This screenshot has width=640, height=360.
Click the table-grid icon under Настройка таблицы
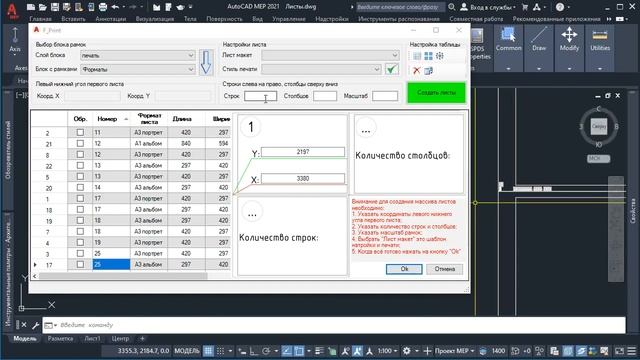(417, 56)
